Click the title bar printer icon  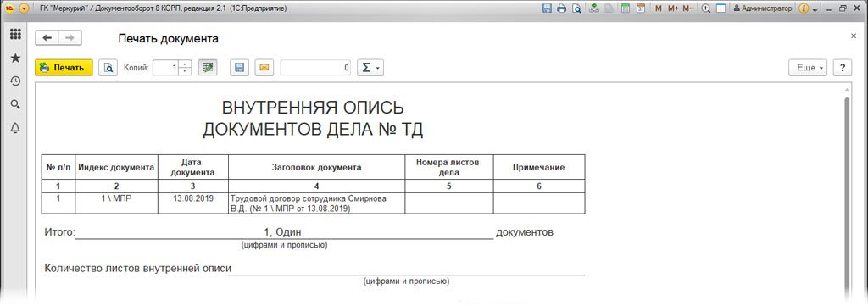point(562,8)
